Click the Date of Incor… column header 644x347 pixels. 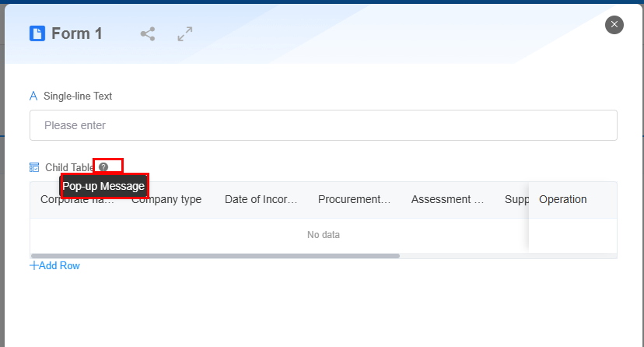click(261, 200)
